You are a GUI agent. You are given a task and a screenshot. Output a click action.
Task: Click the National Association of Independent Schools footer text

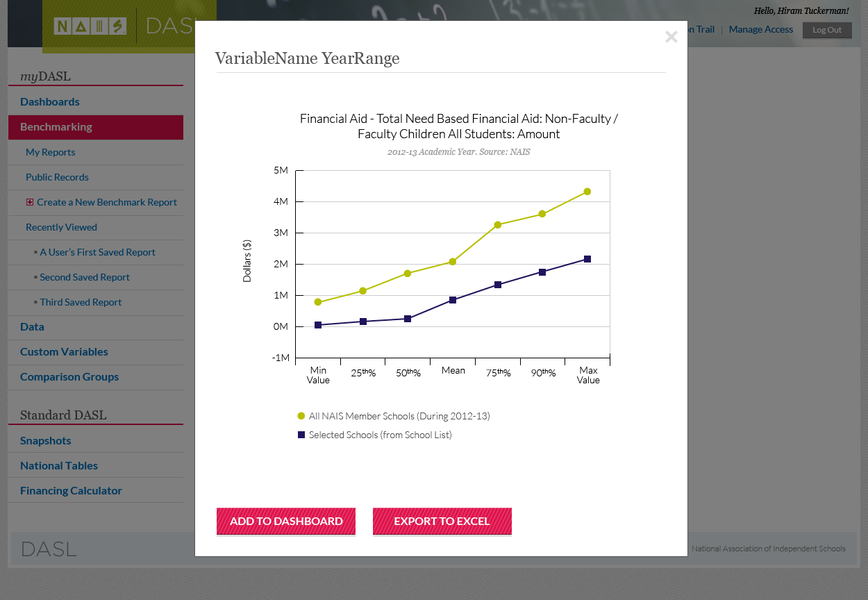pos(769,549)
